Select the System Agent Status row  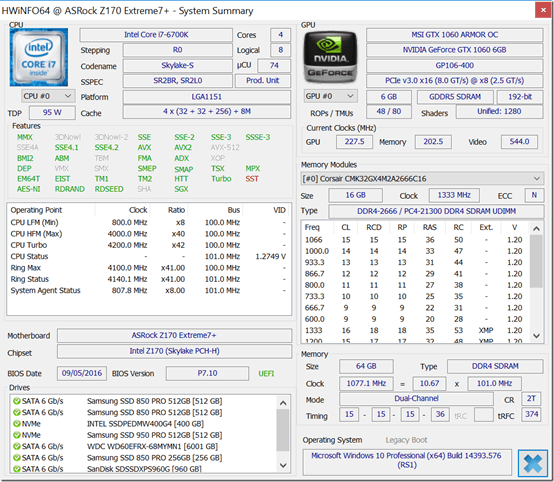148,290
